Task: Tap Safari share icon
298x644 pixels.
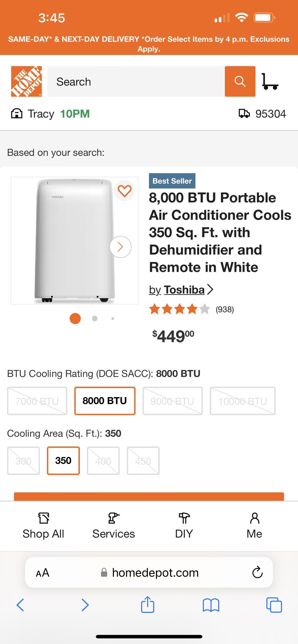Action: 147,605
